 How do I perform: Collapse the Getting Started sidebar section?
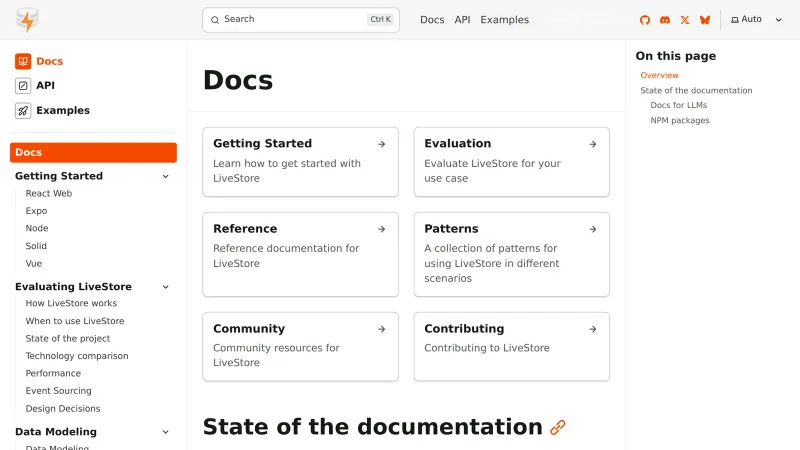(x=166, y=176)
